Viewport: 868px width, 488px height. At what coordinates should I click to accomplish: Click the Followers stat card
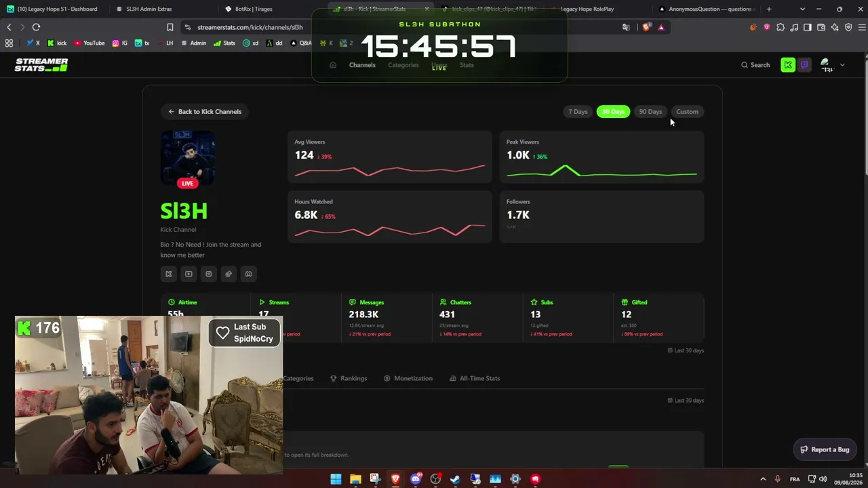tap(601, 217)
